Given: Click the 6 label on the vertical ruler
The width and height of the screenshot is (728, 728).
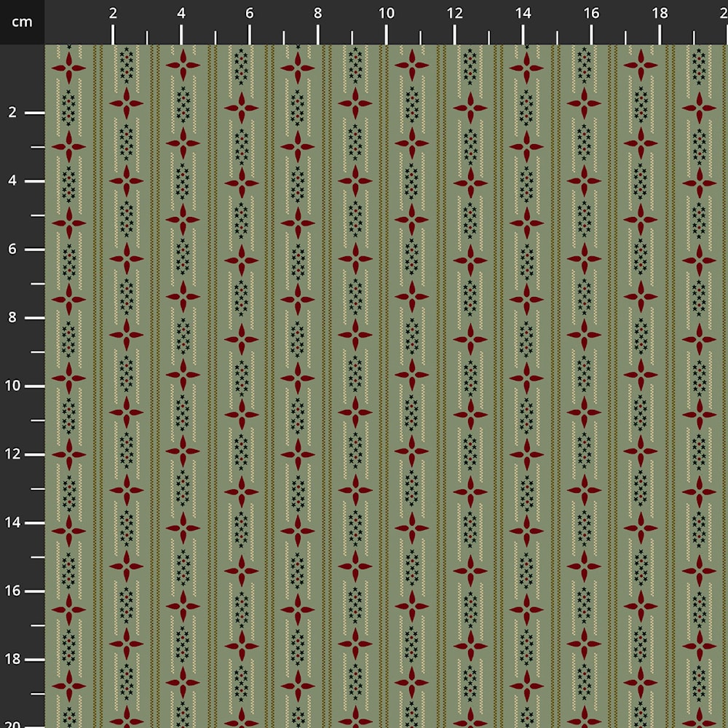Looking at the screenshot, I should point(12,250).
